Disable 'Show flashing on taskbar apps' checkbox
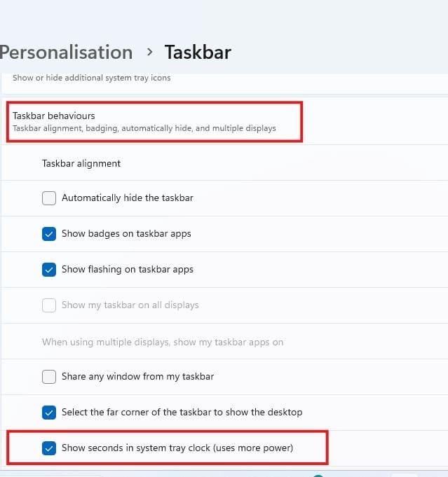Viewport: 448px width, 477px height. pos(49,270)
